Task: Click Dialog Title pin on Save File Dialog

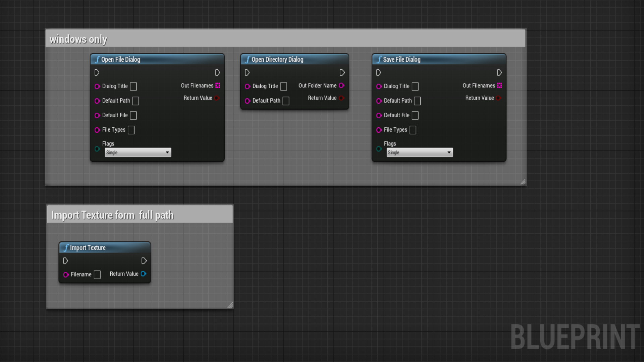Action: pyautogui.click(x=379, y=86)
